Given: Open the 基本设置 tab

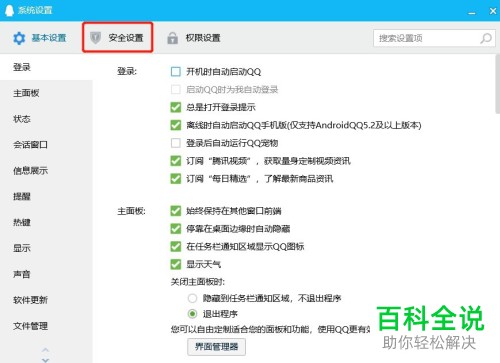Looking at the screenshot, I should pyautogui.click(x=40, y=38).
